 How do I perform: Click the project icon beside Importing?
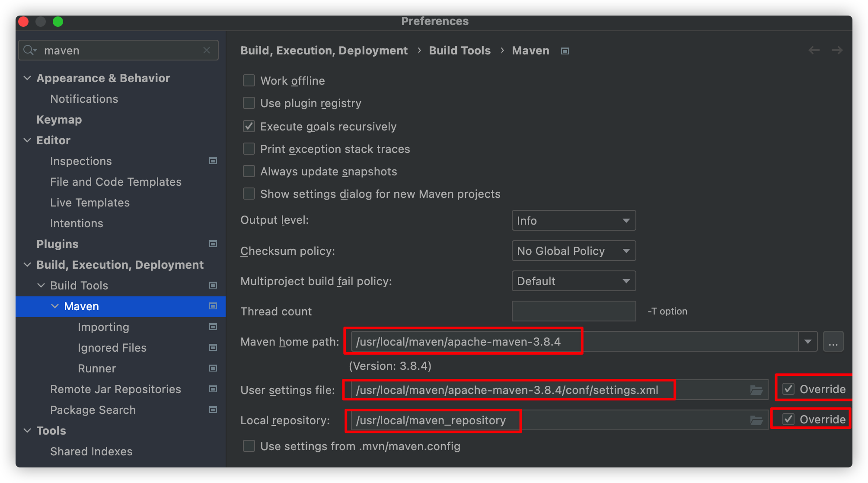213,327
